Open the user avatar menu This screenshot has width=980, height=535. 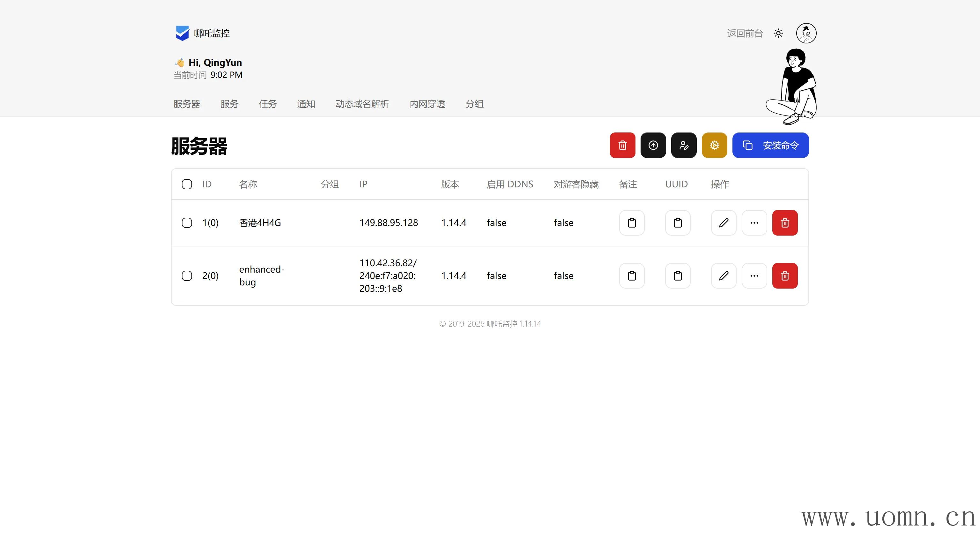806,34
